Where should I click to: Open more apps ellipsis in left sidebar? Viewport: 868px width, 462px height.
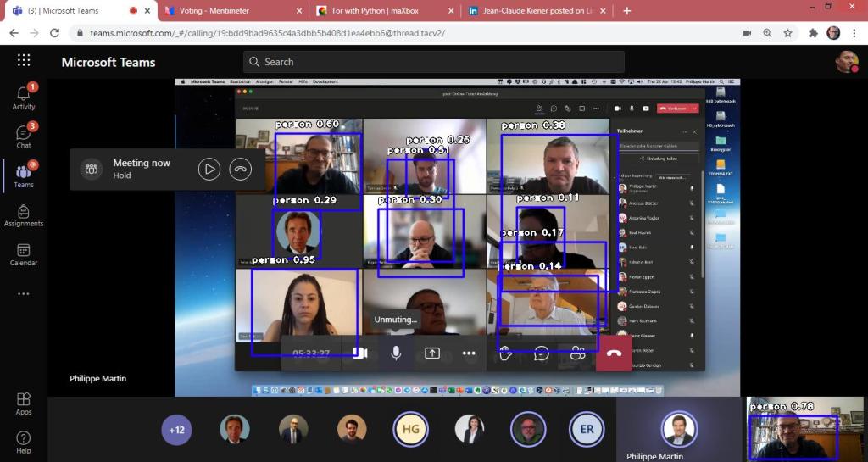[x=23, y=293]
